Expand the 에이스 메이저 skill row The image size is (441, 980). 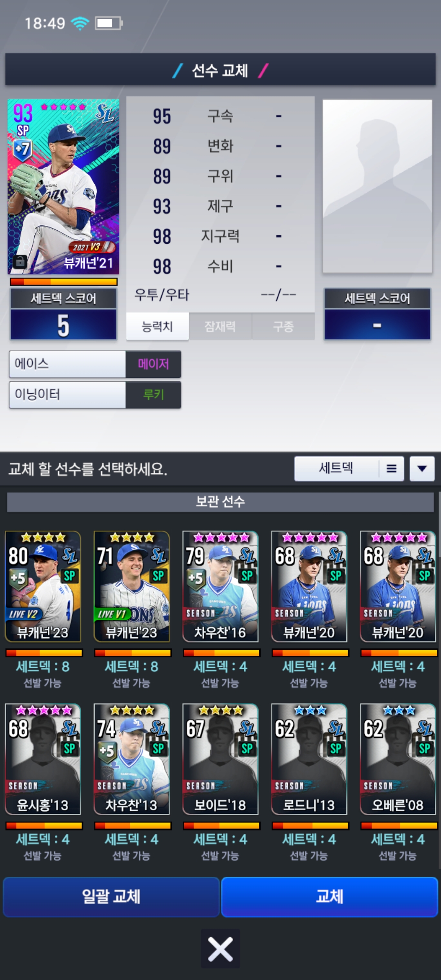pyautogui.click(x=95, y=364)
